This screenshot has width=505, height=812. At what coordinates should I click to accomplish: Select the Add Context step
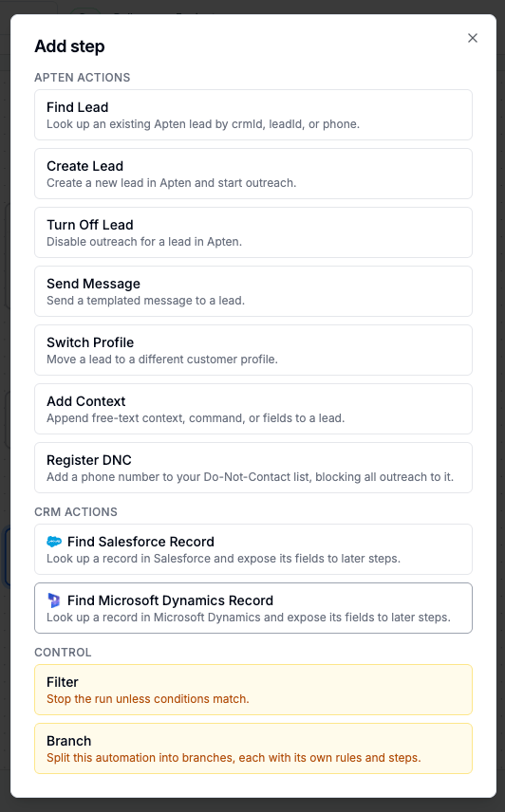coord(253,409)
